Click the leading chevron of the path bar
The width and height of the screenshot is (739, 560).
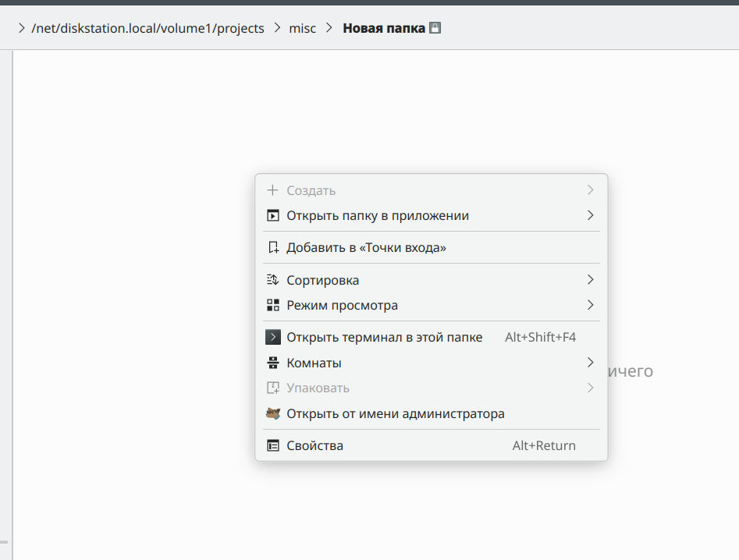tap(20, 28)
